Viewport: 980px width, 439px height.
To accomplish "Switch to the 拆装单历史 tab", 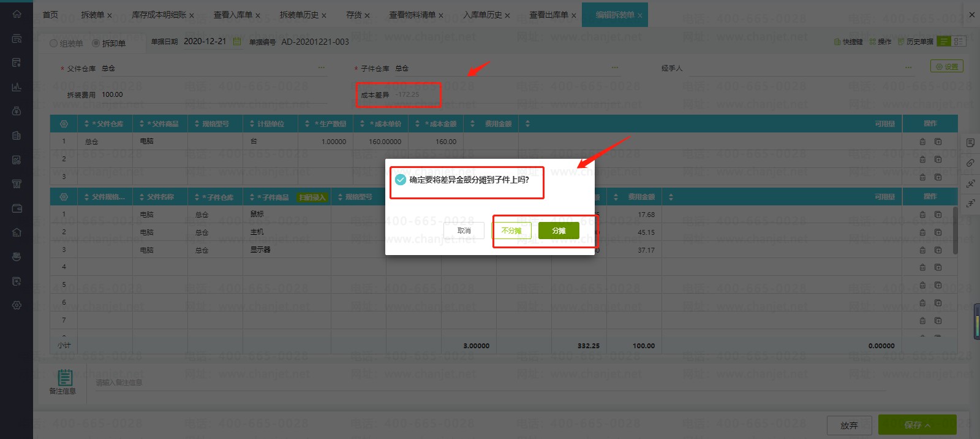I will click(299, 15).
